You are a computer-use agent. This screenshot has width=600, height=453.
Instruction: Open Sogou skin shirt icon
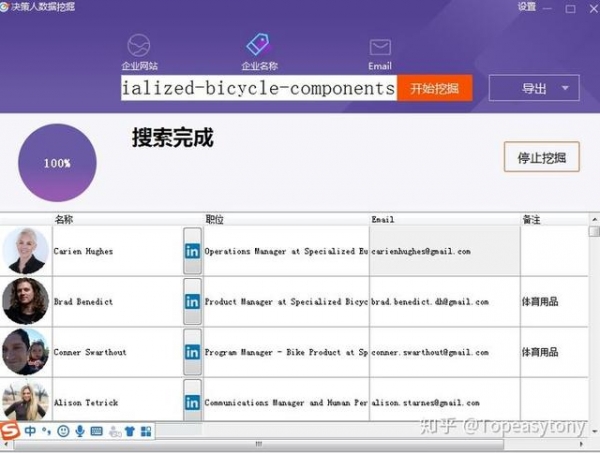coord(130,431)
